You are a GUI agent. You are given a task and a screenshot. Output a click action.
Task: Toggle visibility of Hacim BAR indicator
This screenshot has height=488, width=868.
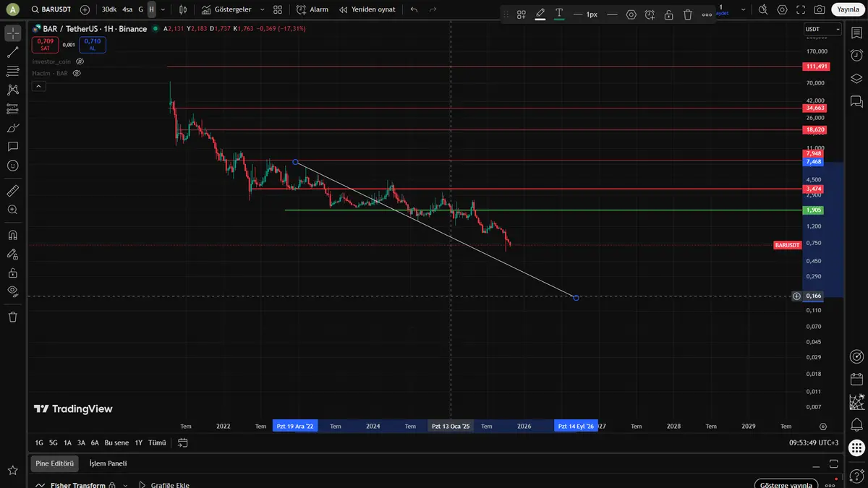(x=77, y=73)
